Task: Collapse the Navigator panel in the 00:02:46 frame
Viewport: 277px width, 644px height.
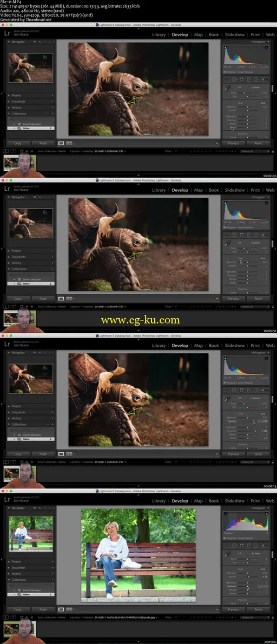Action: [9, 42]
